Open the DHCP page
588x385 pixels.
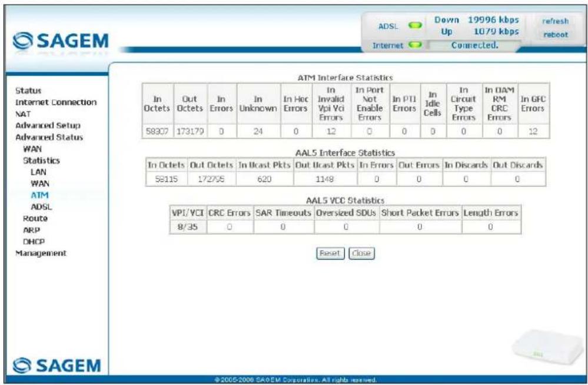[x=34, y=242]
